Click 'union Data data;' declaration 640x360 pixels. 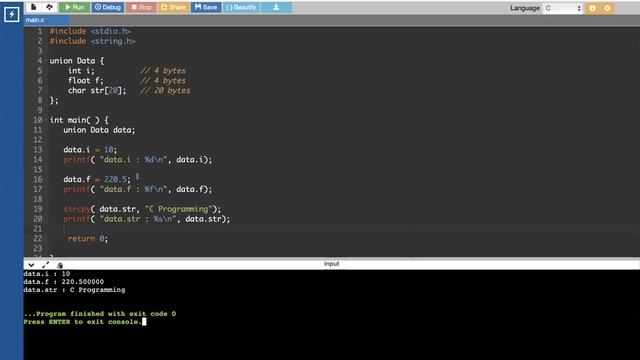point(99,130)
